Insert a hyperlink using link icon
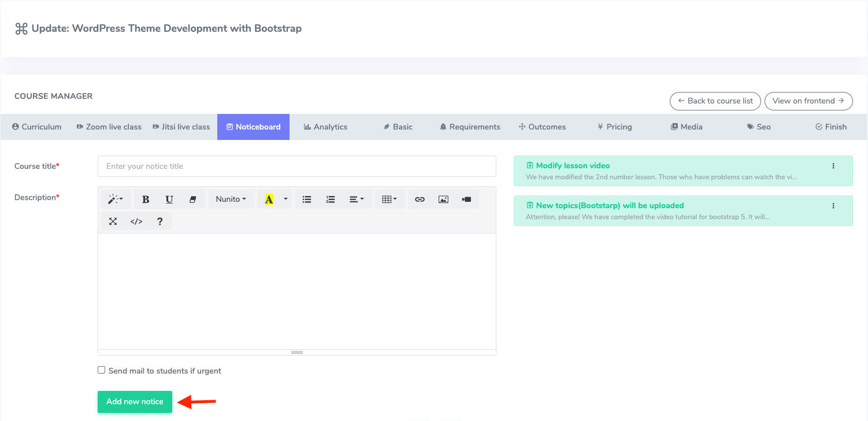 (x=420, y=200)
